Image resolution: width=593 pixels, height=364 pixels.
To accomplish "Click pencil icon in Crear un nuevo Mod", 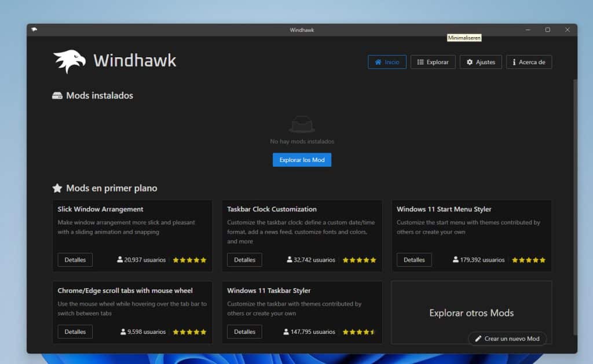I will [478, 339].
